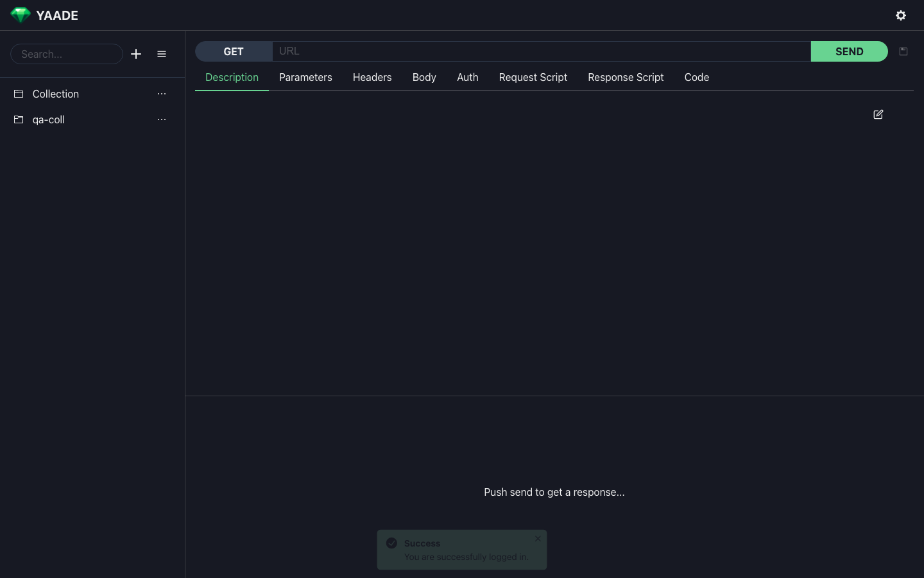Click the YAADE title text
Image resolution: width=924 pixels, height=578 pixels.
57,15
